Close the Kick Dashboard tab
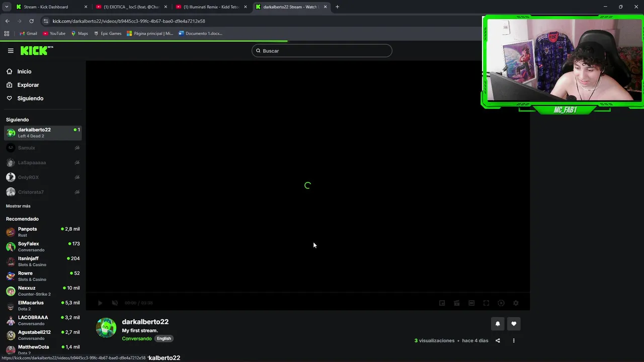Viewport: 644px width, 362px height. pos(86,7)
